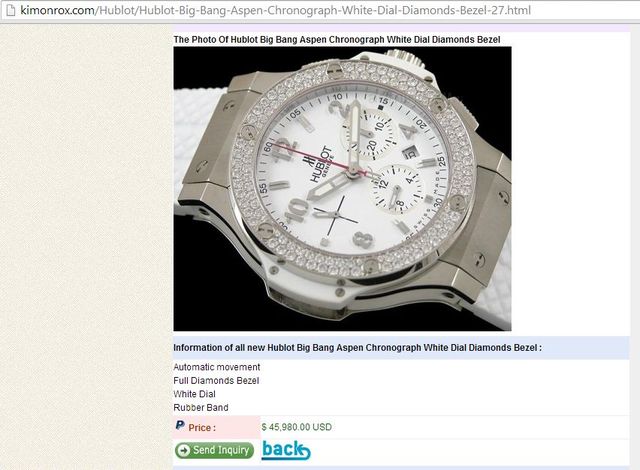640x470 pixels.
Task: Click the Rubber Band specification line
Action: click(201, 408)
